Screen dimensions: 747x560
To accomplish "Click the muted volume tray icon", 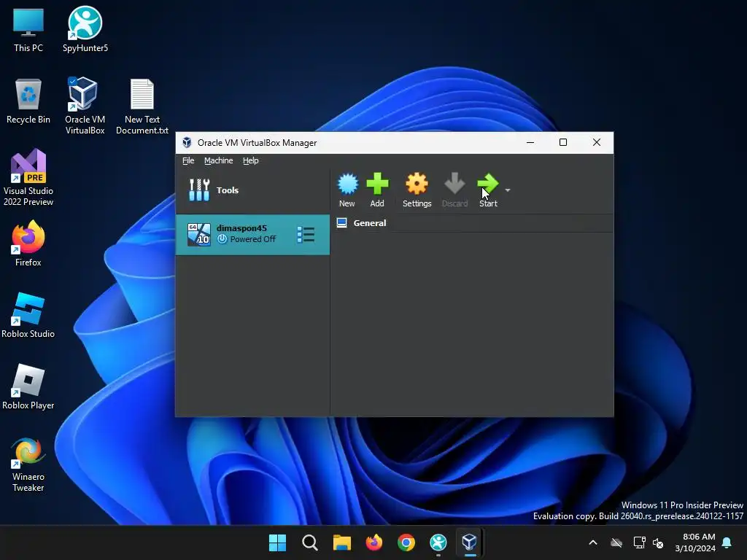I will [658, 542].
